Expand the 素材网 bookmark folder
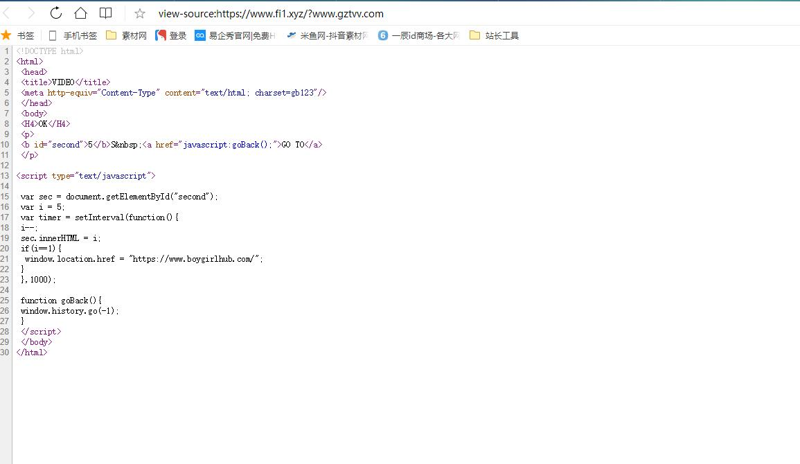This screenshot has width=800, height=464. point(126,36)
